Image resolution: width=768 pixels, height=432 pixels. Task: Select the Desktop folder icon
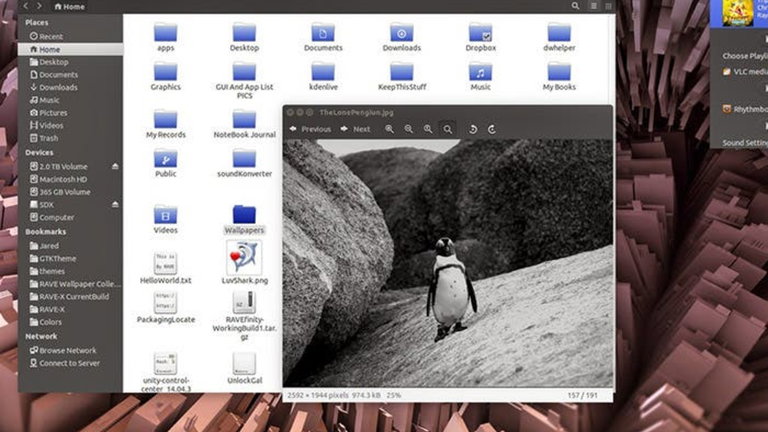click(x=244, y=37)
